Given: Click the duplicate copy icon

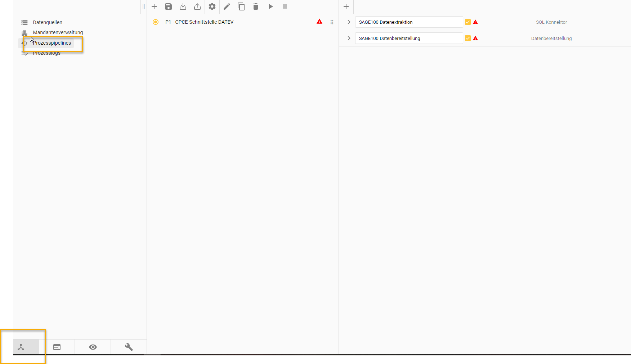Looking at the screenshot, I should point(241,6).
